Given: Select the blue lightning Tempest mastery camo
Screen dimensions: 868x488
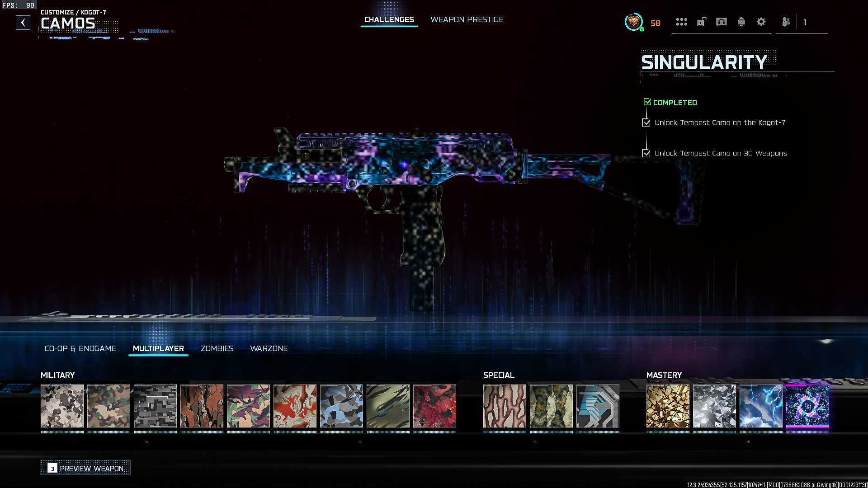Looking at the screenshot, I should (x=761, y=406).
